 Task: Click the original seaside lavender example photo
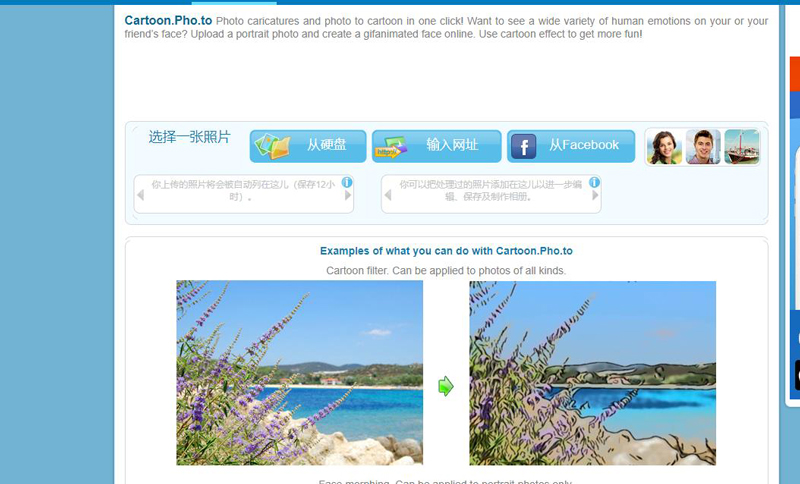[299, 373]
